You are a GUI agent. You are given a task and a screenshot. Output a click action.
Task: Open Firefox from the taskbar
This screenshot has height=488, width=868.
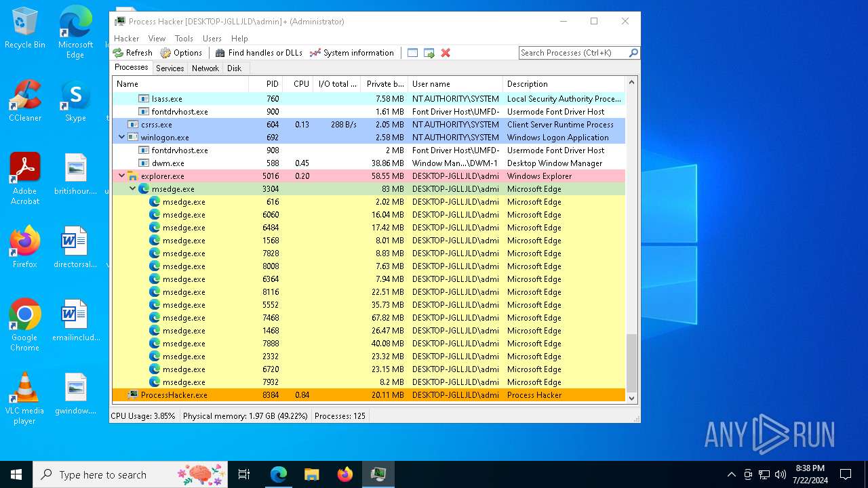point(344,474)
